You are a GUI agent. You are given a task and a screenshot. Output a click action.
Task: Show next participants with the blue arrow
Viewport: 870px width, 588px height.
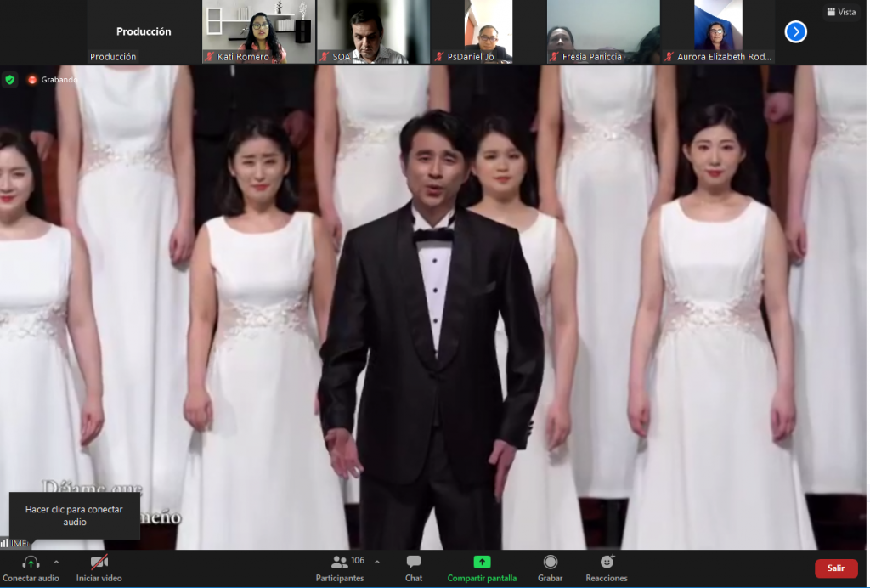tap(795, 31)
